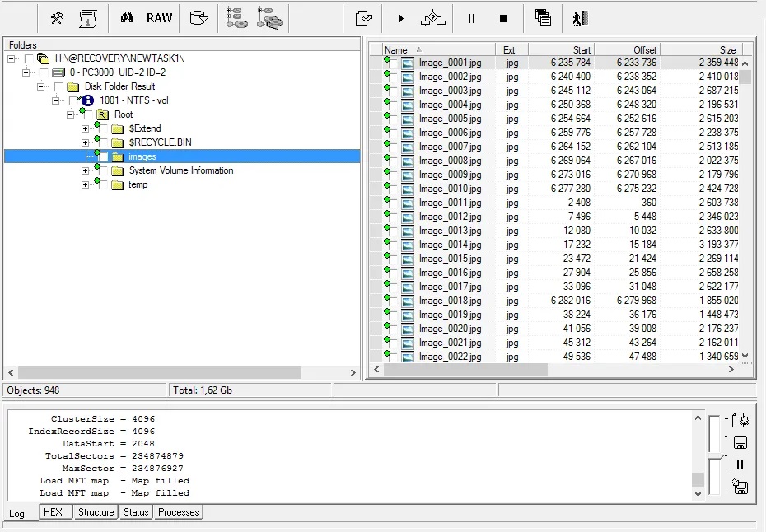Click the log level slider handle
This screenshot has width=766, height=532.
(x=714, y=456)
